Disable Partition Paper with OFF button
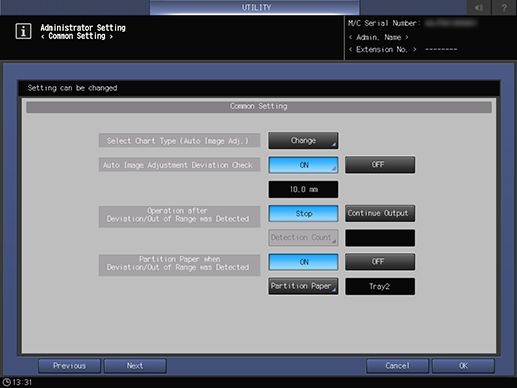This screenshot has width=517, height=388. tap(380, 262)
